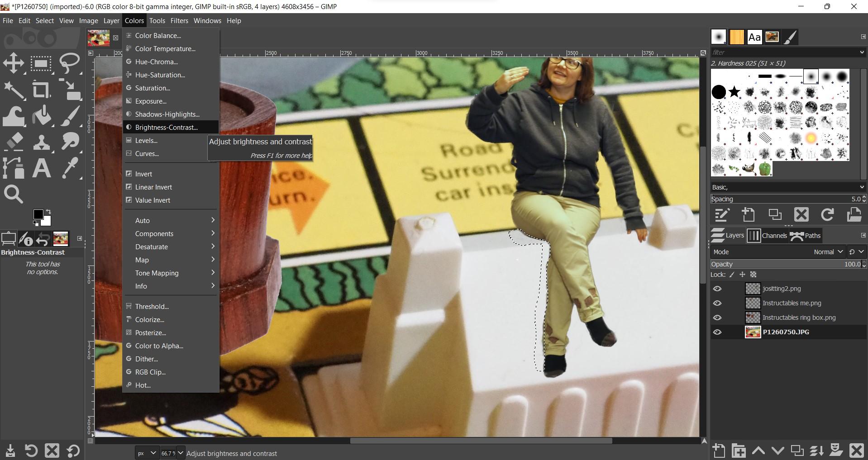Reset colors to default black and white
Image resolution: width=868 pixels, height=460 pixels.
[x=35, y=223]
